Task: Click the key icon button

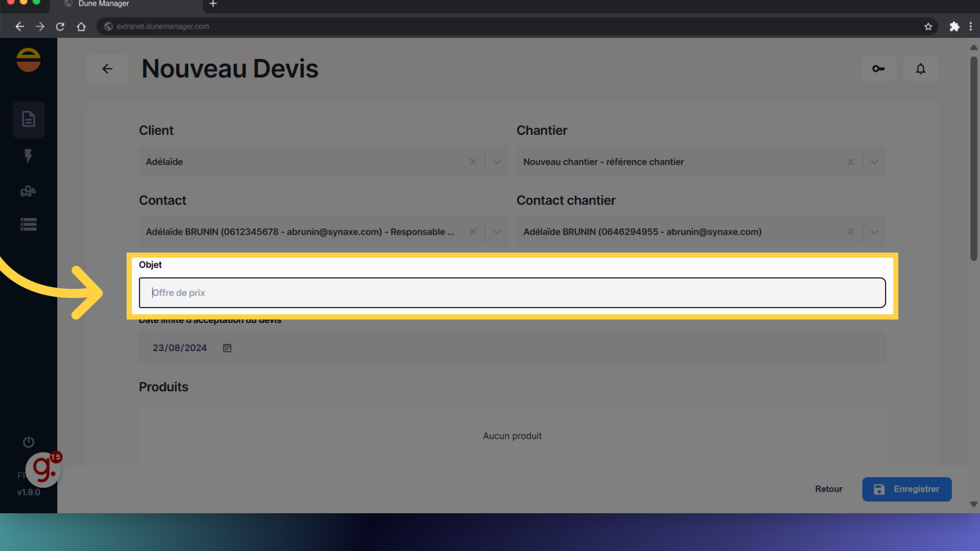Action: point(878,69)
